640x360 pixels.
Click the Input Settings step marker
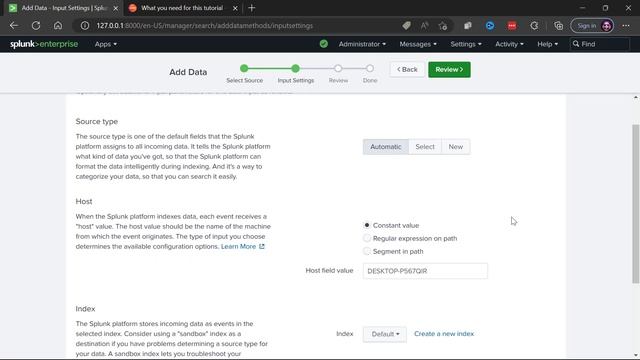[x=296, y=69]
